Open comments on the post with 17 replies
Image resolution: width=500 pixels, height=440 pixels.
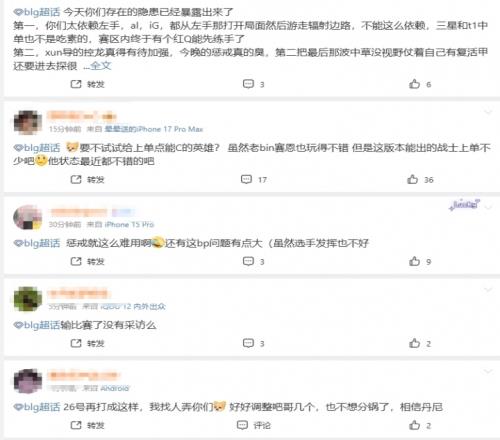click(253, 180)
